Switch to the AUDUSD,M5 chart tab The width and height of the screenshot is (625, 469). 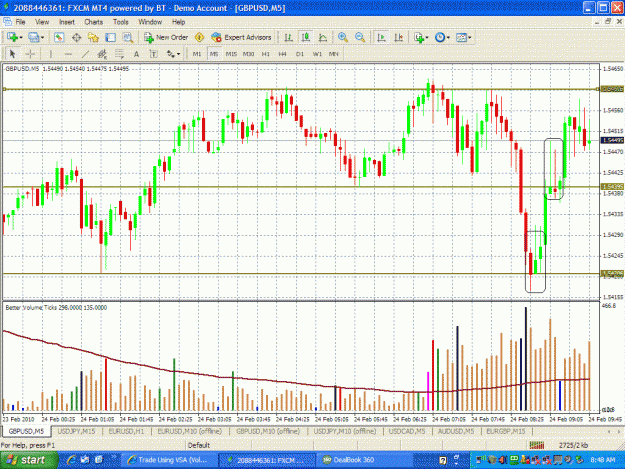coord(456,431)
